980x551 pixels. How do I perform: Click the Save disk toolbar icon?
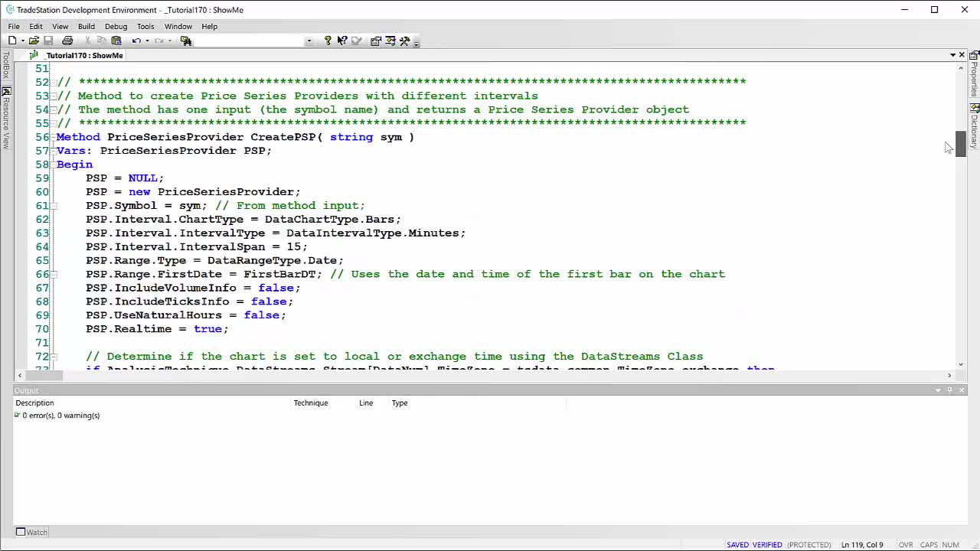point(48,41)
